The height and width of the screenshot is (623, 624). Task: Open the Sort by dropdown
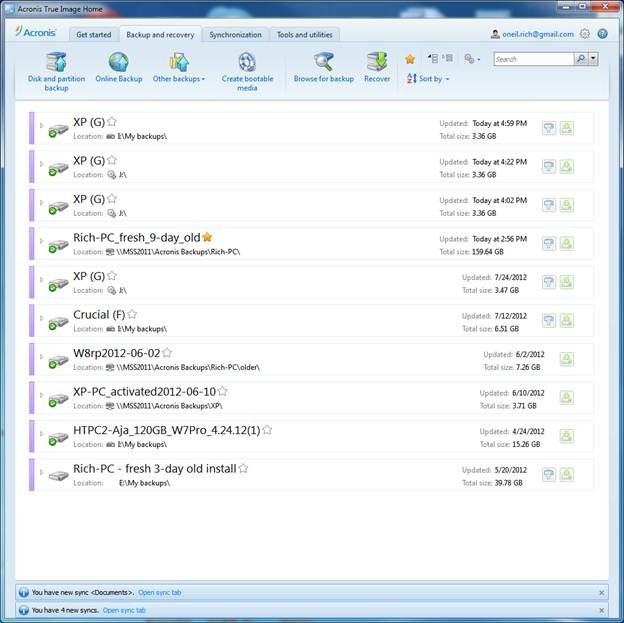(x=434, y=78)
